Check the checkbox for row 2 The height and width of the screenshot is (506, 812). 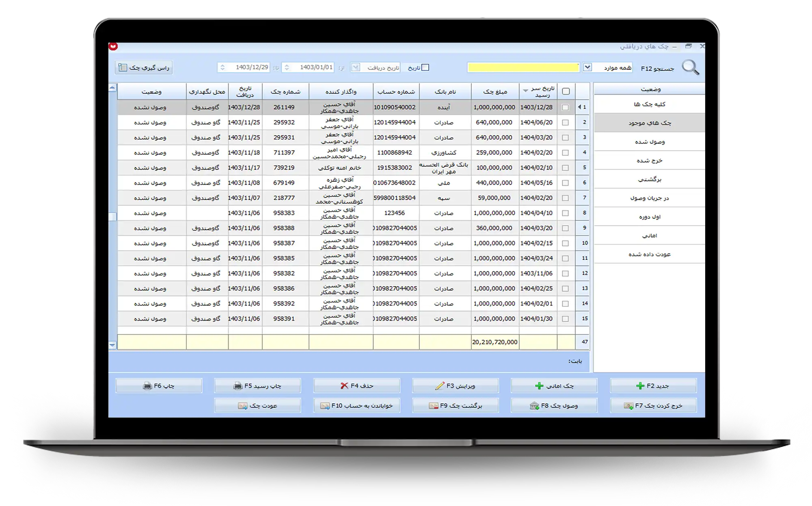[565, 123]
